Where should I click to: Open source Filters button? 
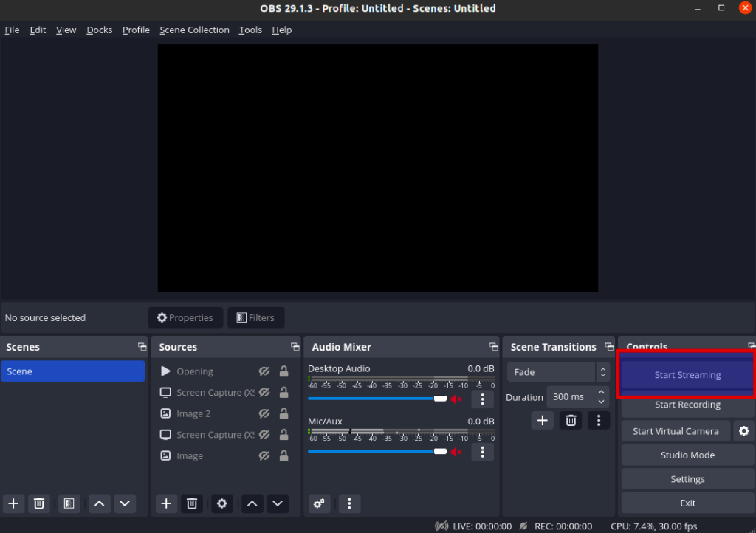255,317
